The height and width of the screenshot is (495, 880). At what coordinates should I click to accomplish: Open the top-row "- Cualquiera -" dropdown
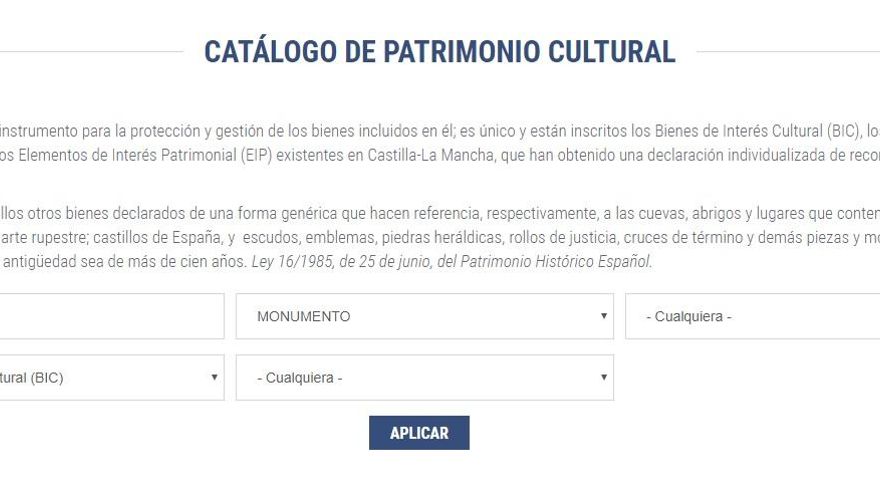[x=752, y=316]
